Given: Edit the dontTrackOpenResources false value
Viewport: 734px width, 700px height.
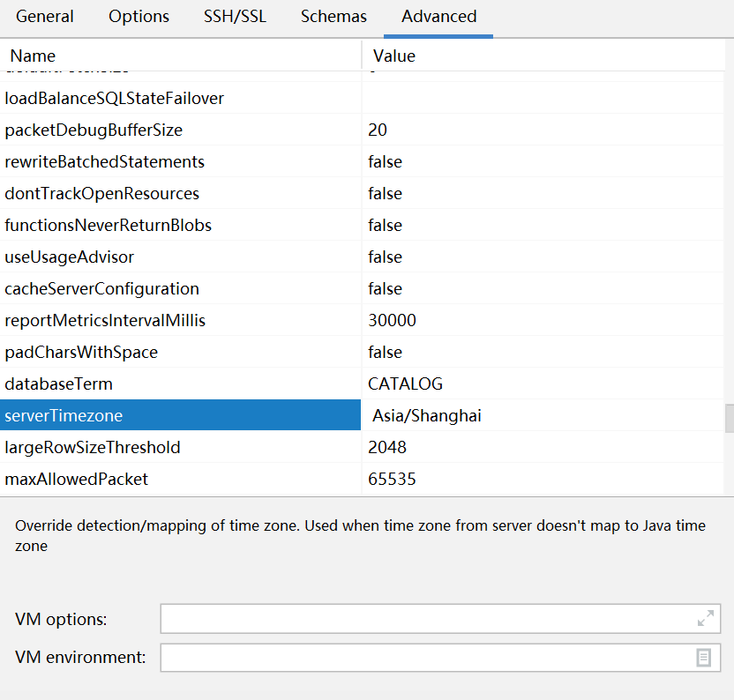Looking at the screenshot, I should [x=543, y=194].
